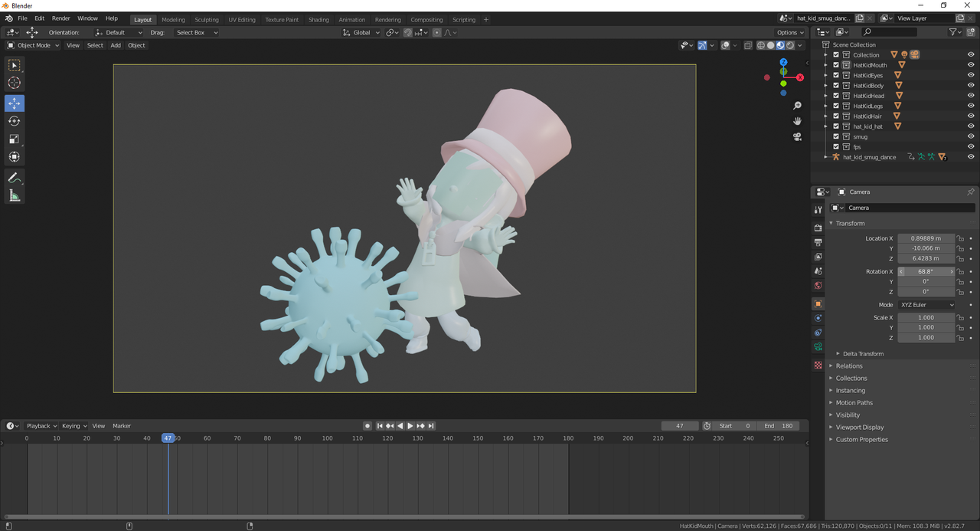Viewport: 980px width, 531px height.
Task: Select the Annotate tool
Action: point(15,178)
